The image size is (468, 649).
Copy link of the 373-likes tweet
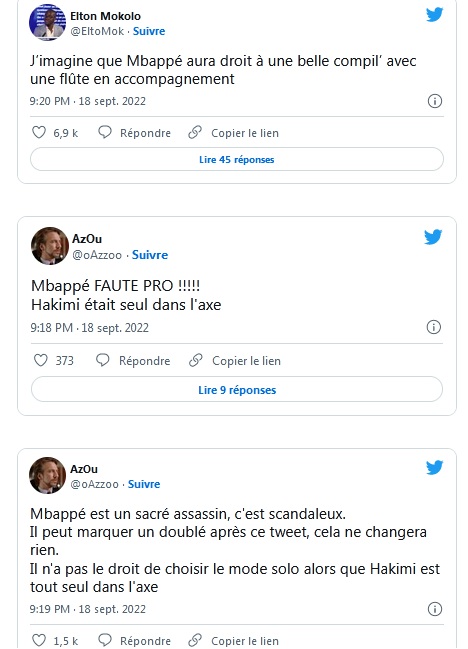pyautogui.click(x=235, y=361)
